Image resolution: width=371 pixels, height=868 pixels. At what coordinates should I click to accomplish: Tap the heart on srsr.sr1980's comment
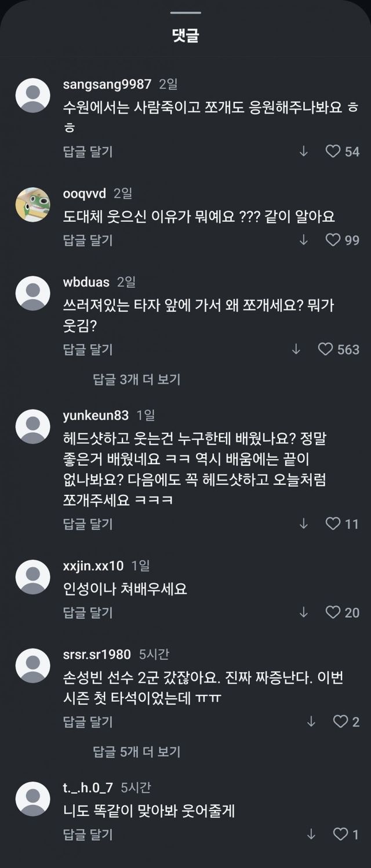coord(340,721)
